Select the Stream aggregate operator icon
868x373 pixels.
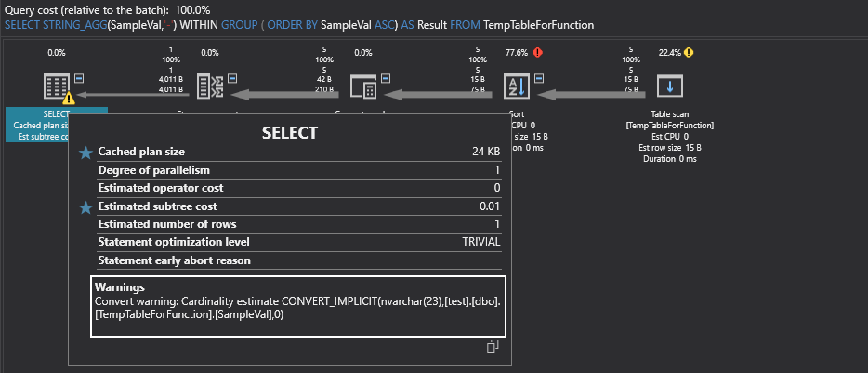point(210,88)
